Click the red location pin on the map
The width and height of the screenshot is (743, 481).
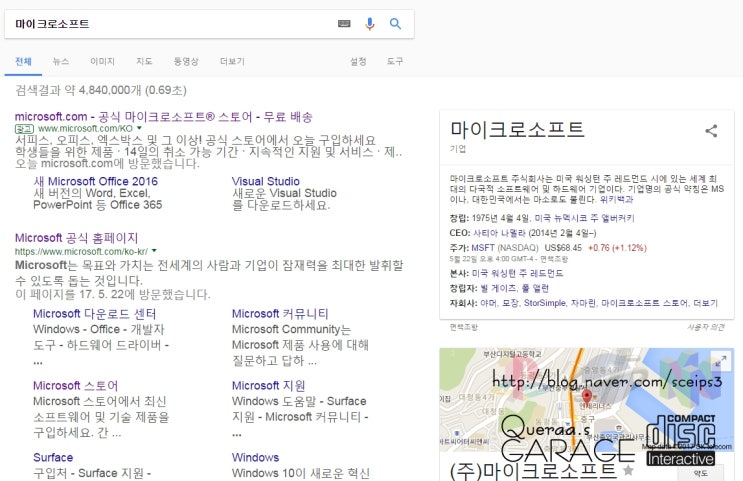(x=587, y=397)
